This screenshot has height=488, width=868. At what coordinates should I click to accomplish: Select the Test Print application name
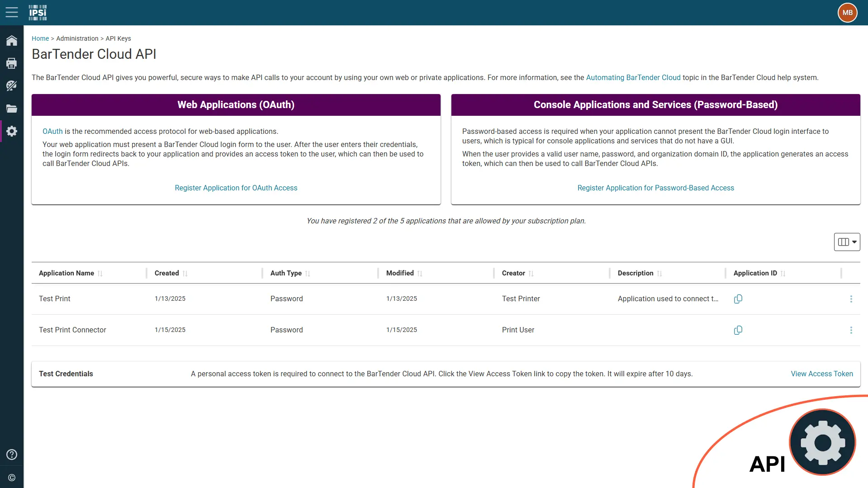pyautogui.click(x=55, y=298)
